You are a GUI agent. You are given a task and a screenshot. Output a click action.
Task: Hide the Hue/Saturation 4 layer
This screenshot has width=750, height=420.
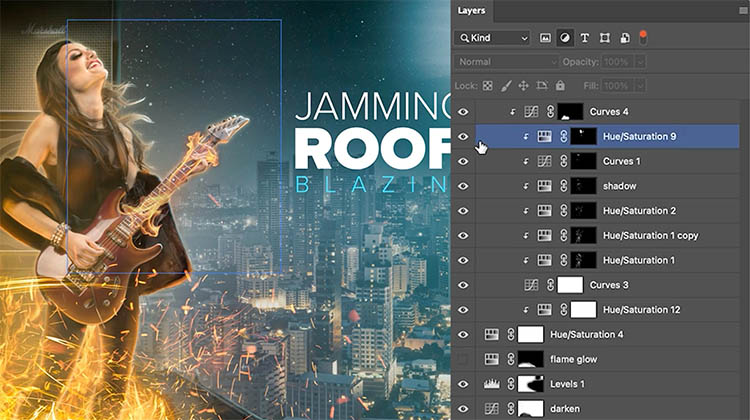pos(463,335)
